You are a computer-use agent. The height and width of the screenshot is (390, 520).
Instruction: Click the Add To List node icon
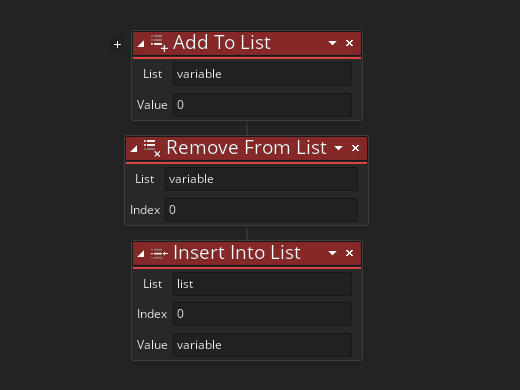(159, 43)
